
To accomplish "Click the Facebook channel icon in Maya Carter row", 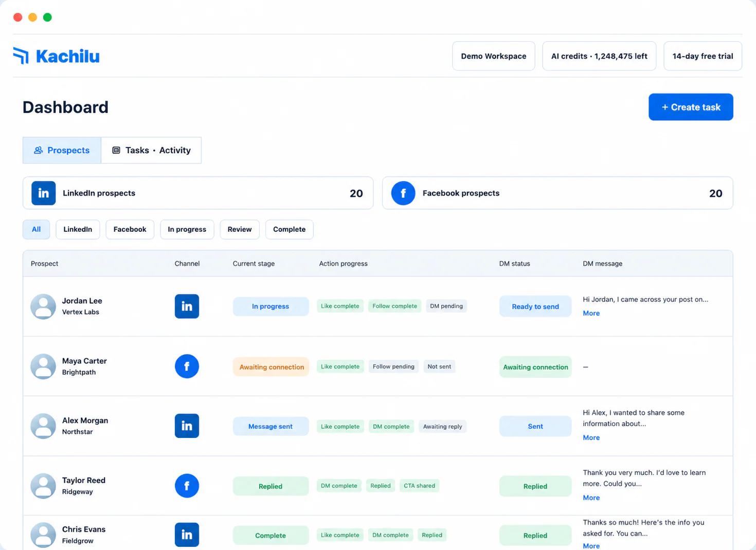I will coord(187,366).
